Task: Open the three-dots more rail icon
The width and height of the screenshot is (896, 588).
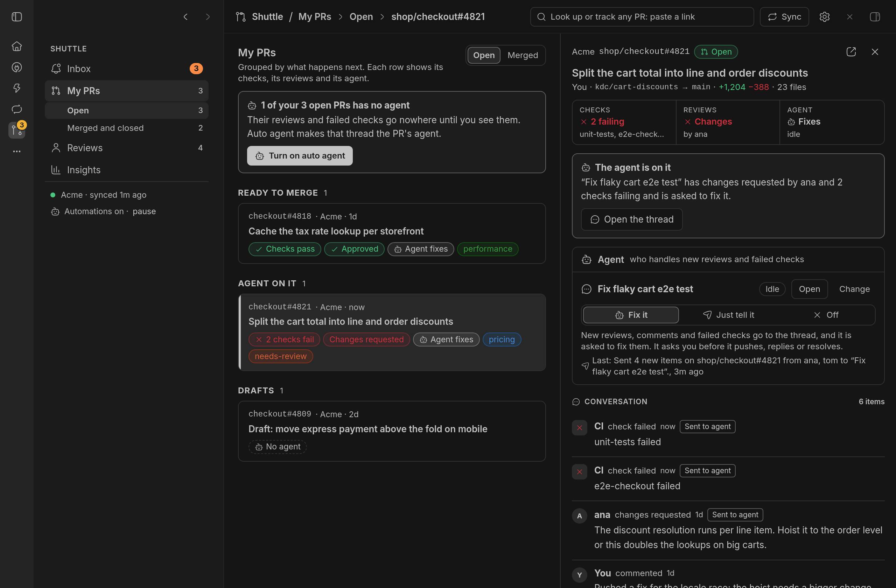Action: click(16, 151)
